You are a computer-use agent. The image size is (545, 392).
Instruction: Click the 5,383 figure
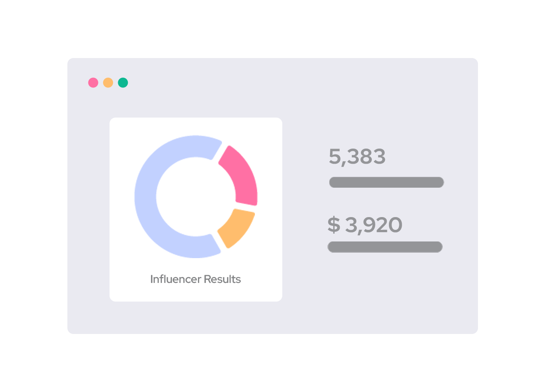click(357, 157)
